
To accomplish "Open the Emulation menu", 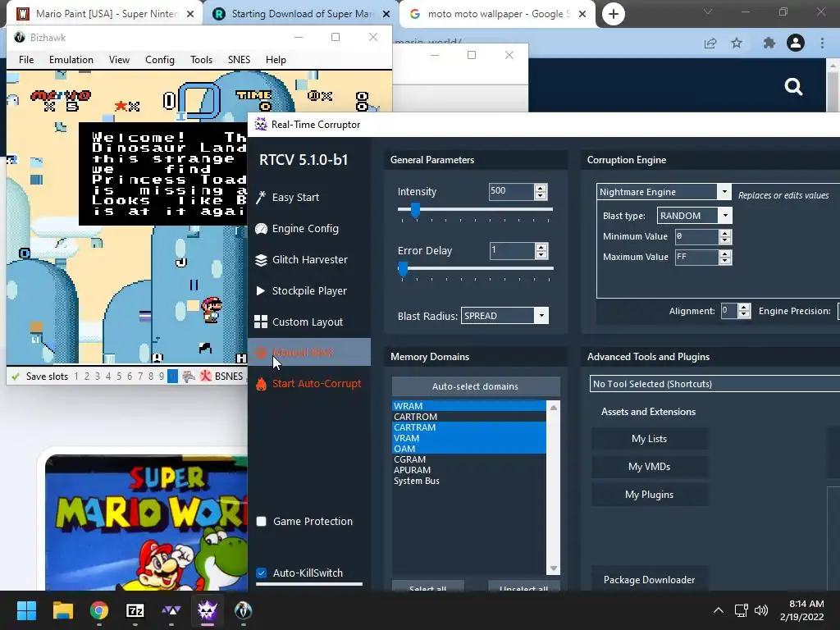I will (x=71, y=59).
